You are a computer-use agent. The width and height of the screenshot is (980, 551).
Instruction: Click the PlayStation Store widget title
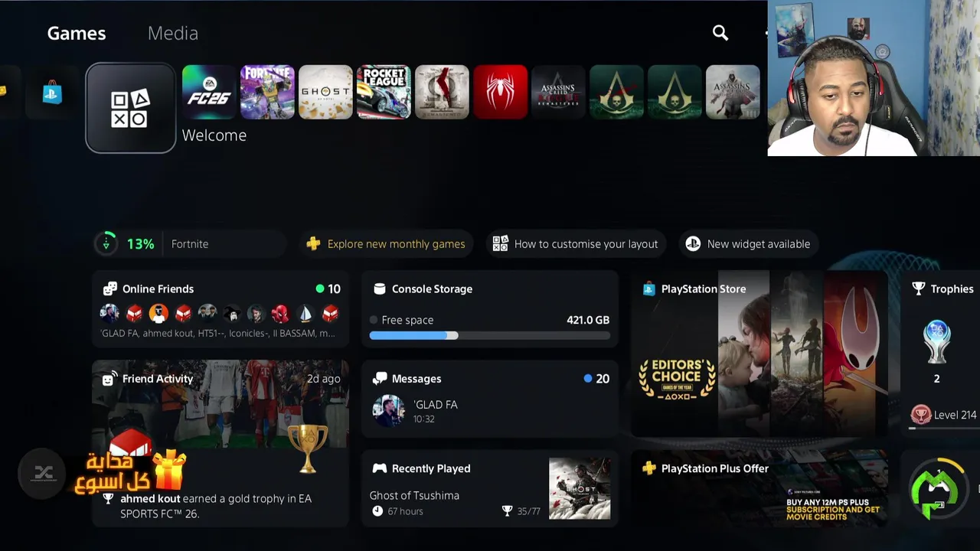(x=704, y=289)
